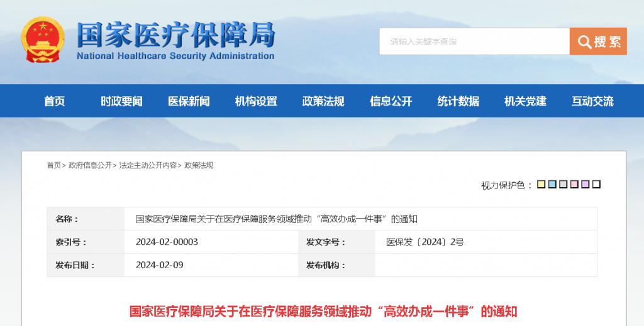Select the gray eye-protection color swatch
The width and height of the screenshot is (644, 326).
click(x=563, y=185)
